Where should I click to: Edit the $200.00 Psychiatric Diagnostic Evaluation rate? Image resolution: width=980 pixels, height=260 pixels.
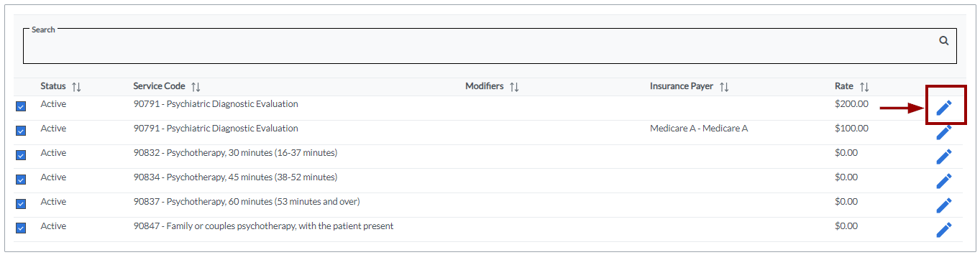tap(944, 108)
